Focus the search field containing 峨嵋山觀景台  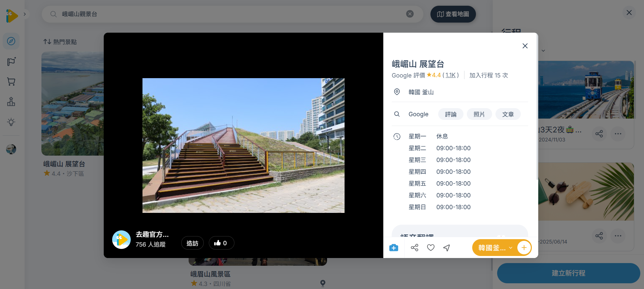tap(232, 14)
